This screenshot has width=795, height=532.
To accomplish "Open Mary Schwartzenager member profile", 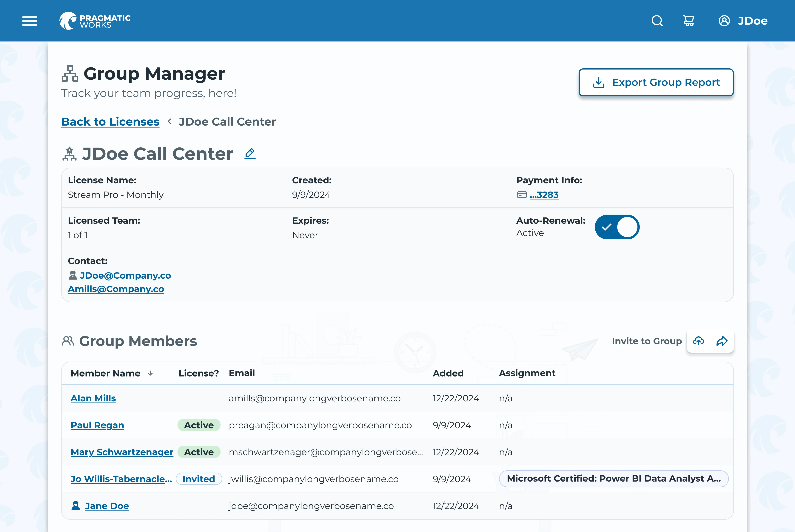I will coord(122,452).
